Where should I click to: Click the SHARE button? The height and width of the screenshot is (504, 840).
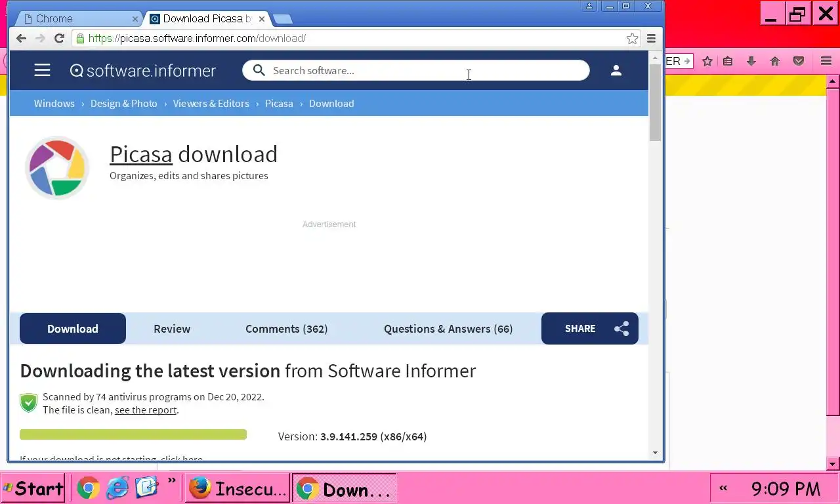(590, 329)
